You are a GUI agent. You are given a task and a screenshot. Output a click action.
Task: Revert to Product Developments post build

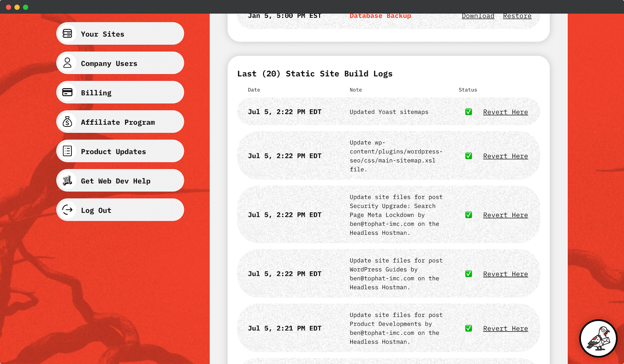(505, 328)
